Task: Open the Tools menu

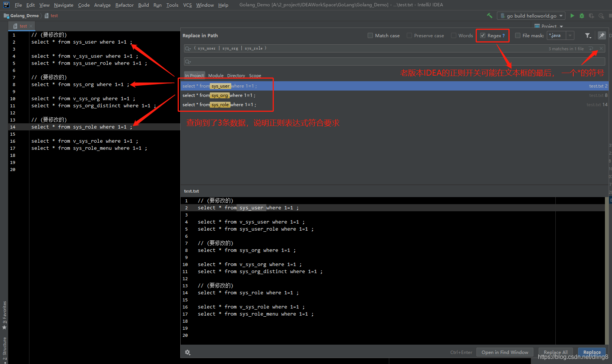Action: point(172,5)
